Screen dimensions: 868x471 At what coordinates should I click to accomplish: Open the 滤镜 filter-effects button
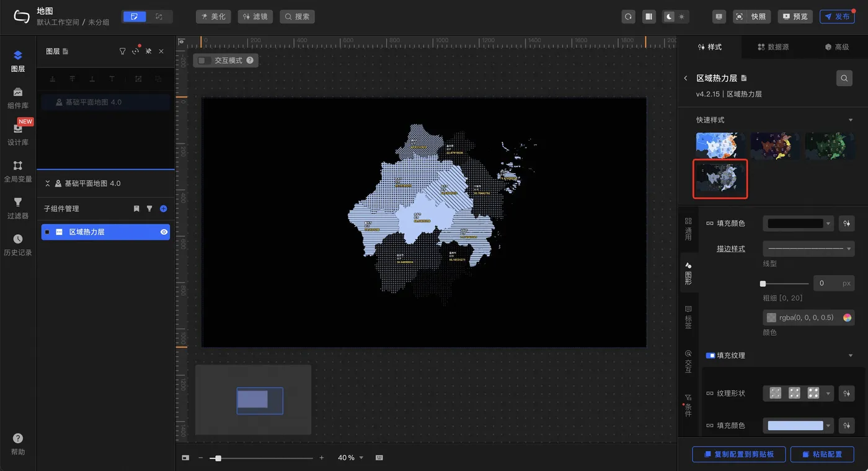tap(255, 17)
